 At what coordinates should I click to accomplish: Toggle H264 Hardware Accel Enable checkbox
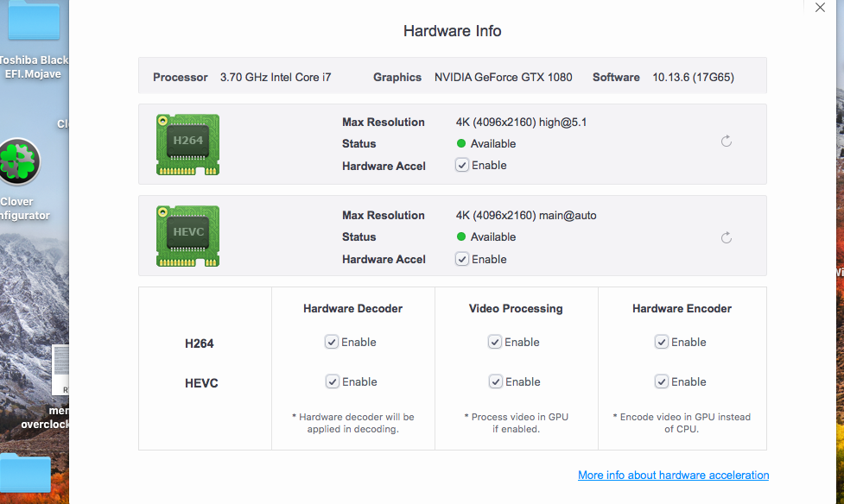[x=462, y=165]
